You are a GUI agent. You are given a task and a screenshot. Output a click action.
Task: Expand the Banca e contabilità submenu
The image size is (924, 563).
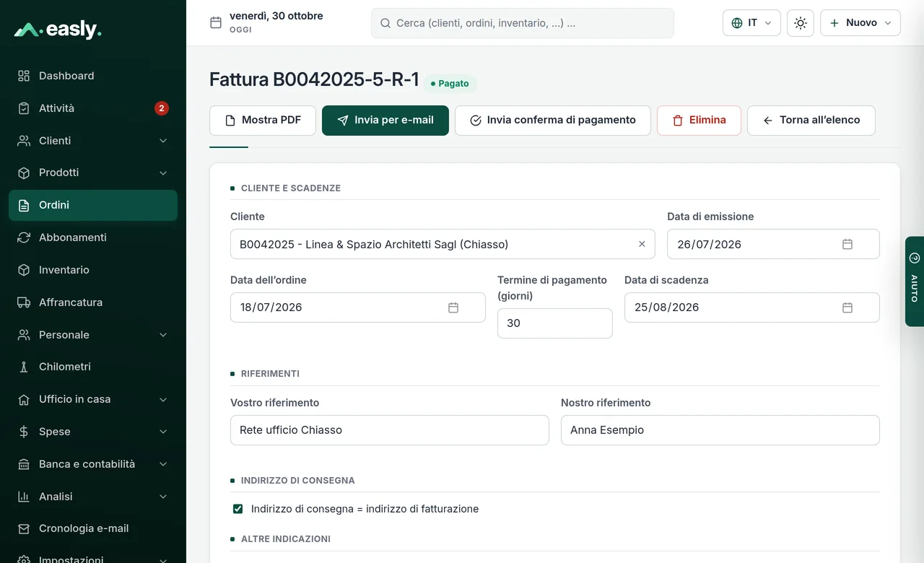[x=163, y=464]
